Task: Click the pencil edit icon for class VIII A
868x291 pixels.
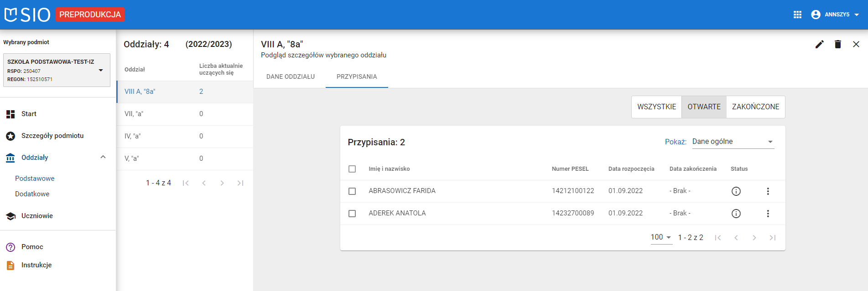Action: pyautogui.click(x=819, y=44)
